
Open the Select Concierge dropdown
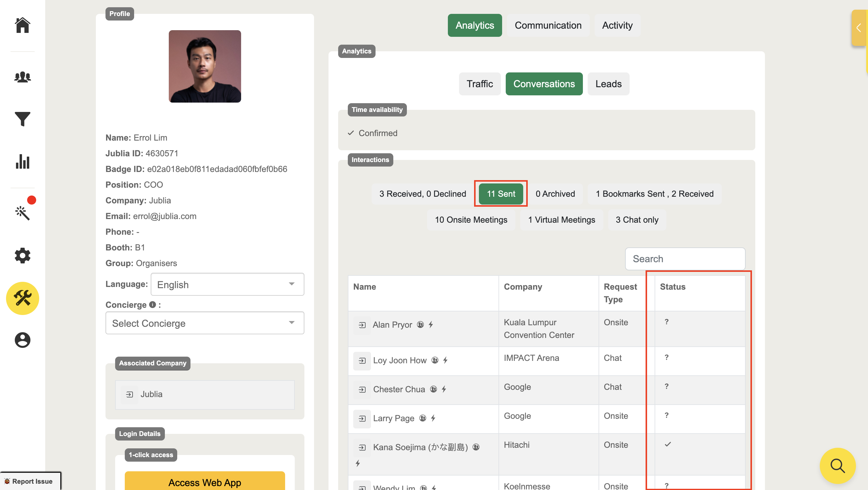point(205,323)
